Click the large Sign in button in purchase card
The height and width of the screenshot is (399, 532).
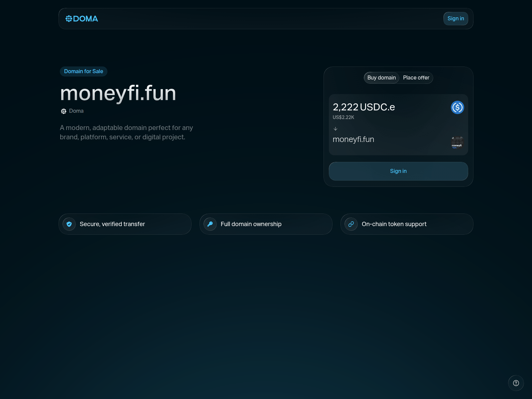(398, 171)
